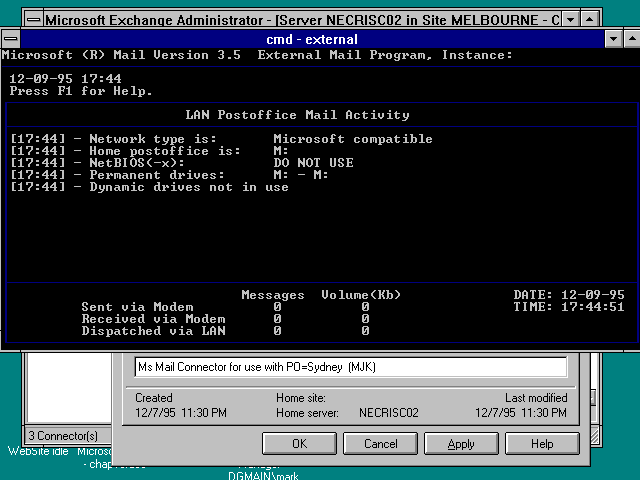640x480 pixels.
Task: Select the 'WebSite idle' desktop icon label
Action: coord(38,451)
